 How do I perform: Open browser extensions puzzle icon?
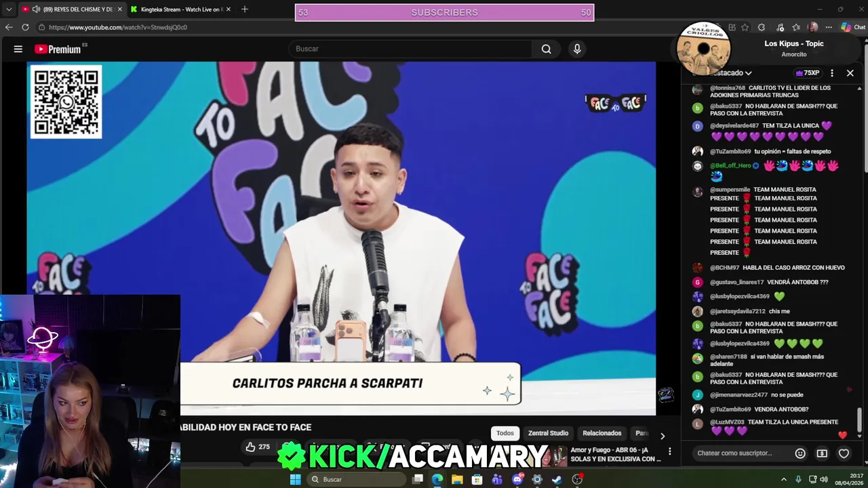762,27
